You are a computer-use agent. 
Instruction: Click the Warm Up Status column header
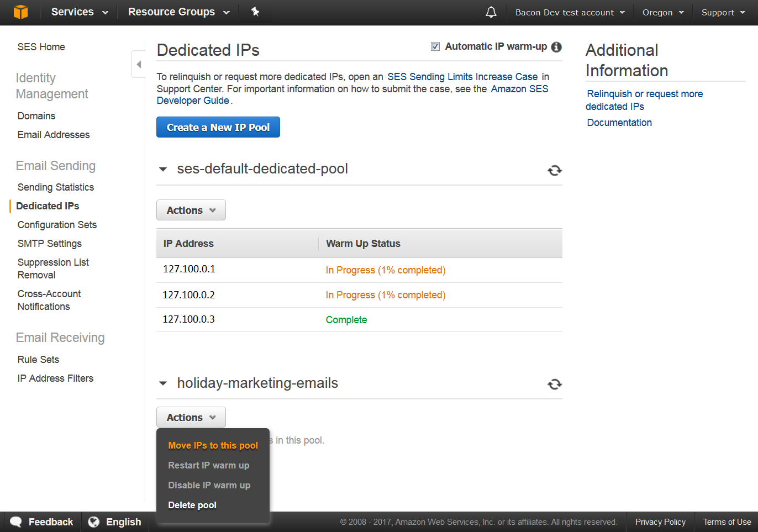(x=363, y=244)
